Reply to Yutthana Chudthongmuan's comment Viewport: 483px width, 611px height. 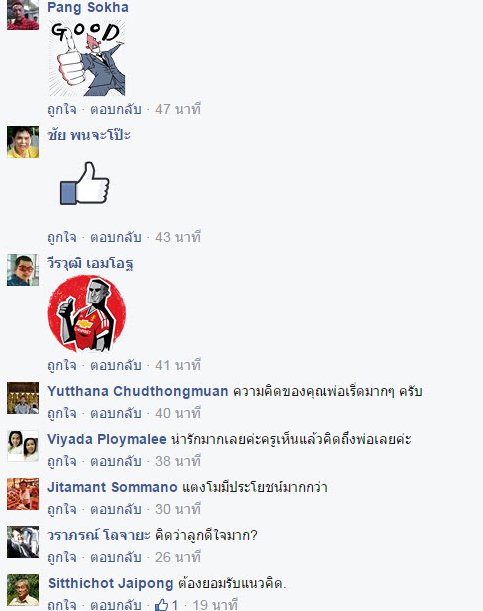tap(116, 413)
